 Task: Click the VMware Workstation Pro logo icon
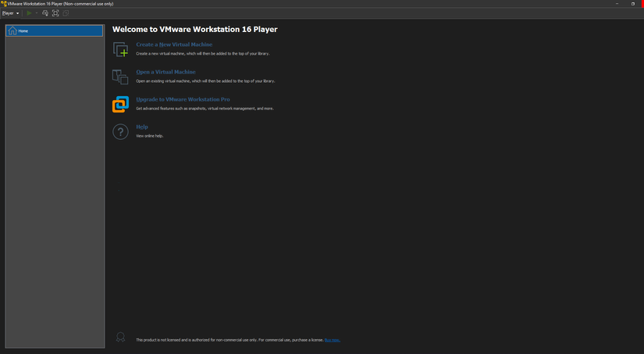tap(121, 105)
